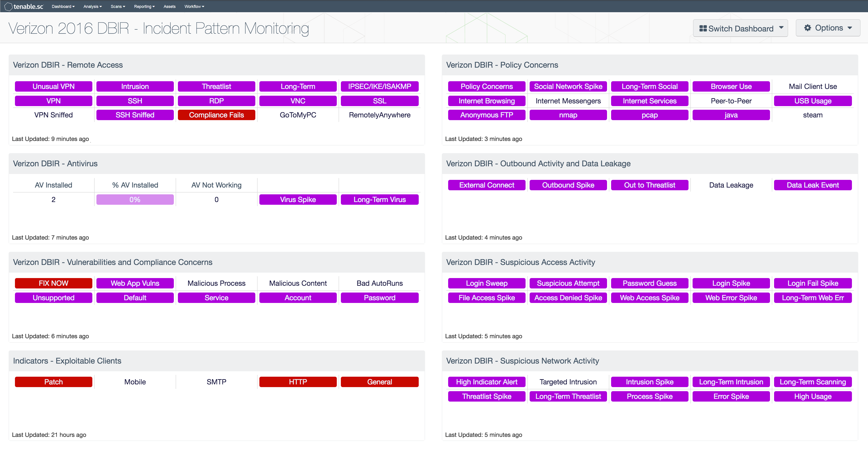Click the Virus Spike indicator
The height and width of the screenshot is (469, 868).
click(x=298, y=200)
